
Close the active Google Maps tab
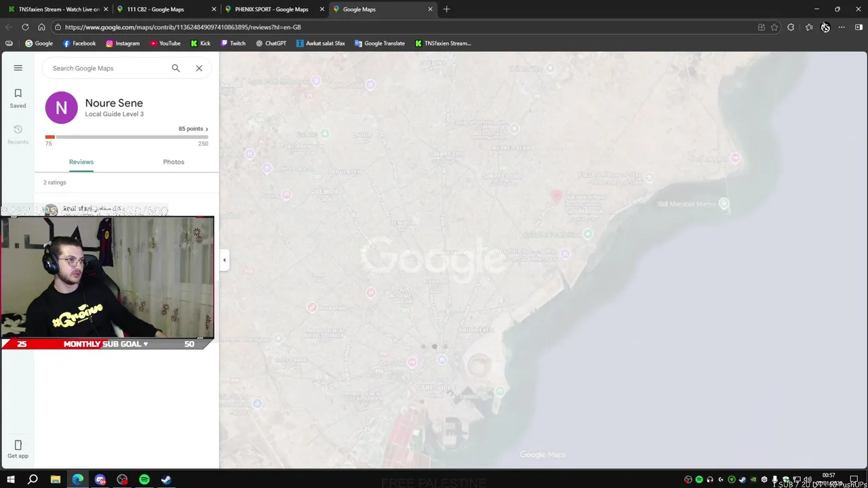(x=430, y=9)
